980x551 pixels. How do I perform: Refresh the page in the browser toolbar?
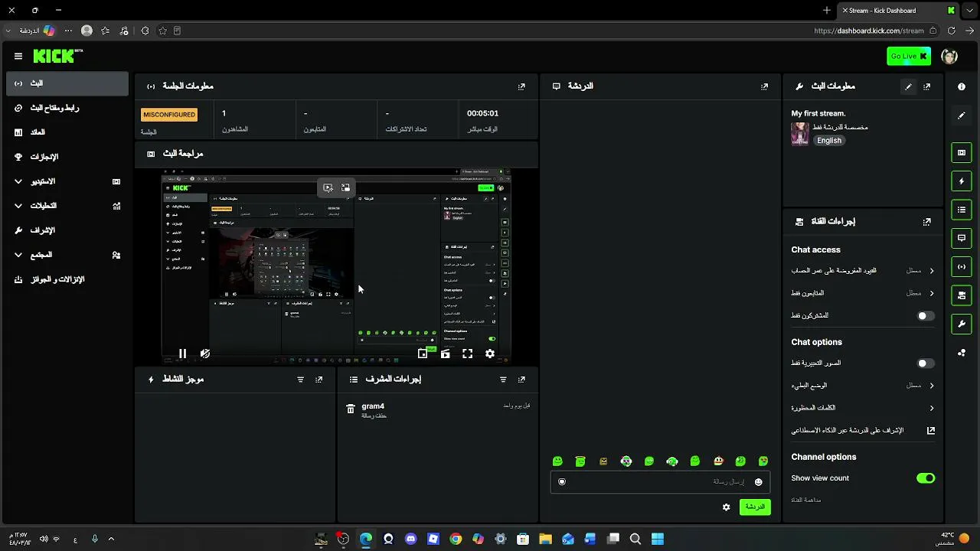click(x=952, y=31)
